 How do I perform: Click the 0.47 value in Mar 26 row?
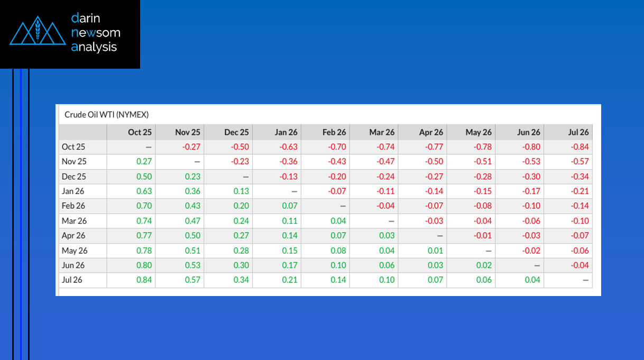[x=192, y=221]
